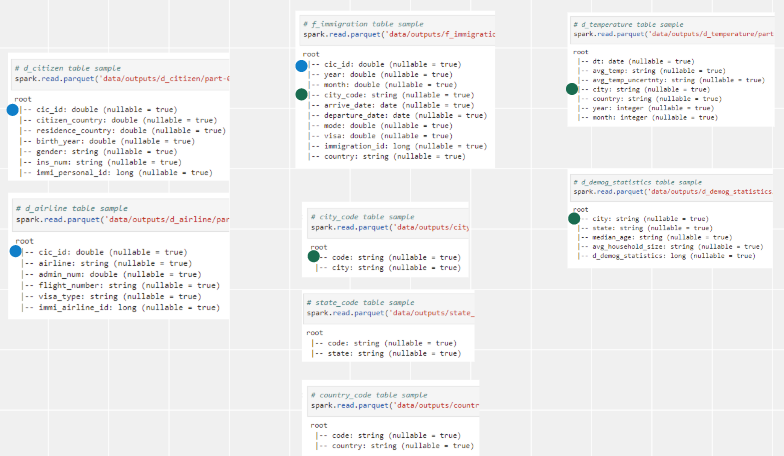Click the 'immigration_id: long' field
Viewport: 784px width, 456px height.
pyautogui.click(x=398, y=146)
